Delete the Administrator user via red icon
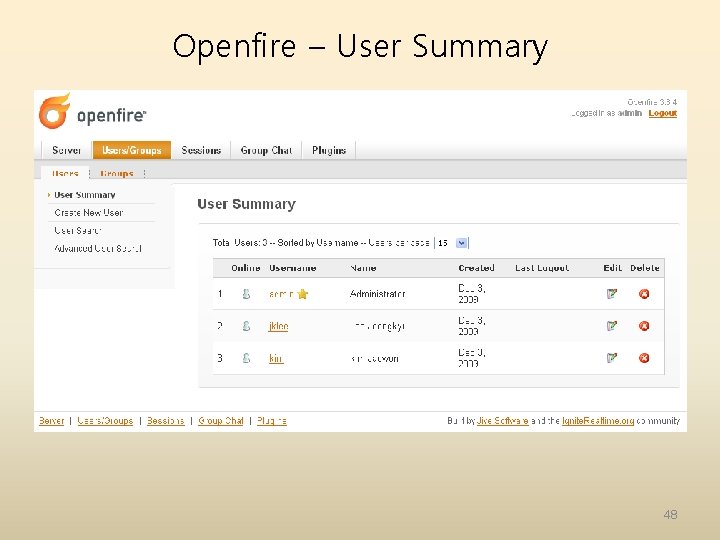The height and width of the screenshot is (540, 720). (x=644, y=294)
